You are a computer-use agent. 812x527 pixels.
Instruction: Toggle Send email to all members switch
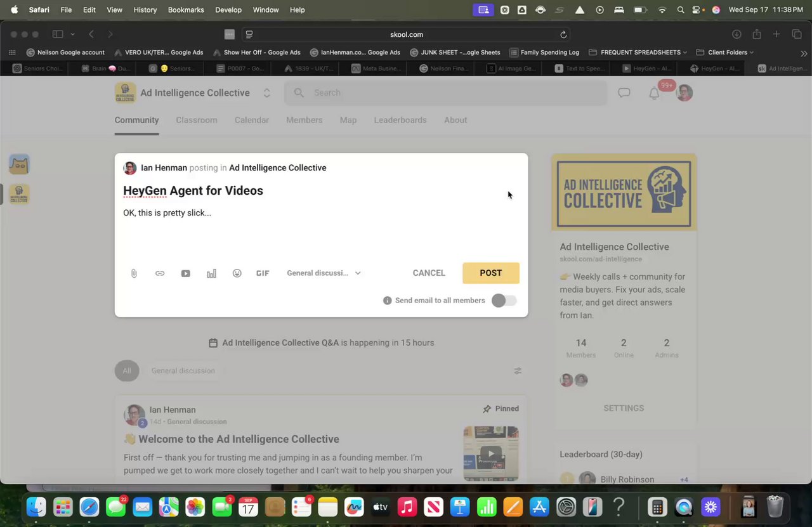point(504,301)
